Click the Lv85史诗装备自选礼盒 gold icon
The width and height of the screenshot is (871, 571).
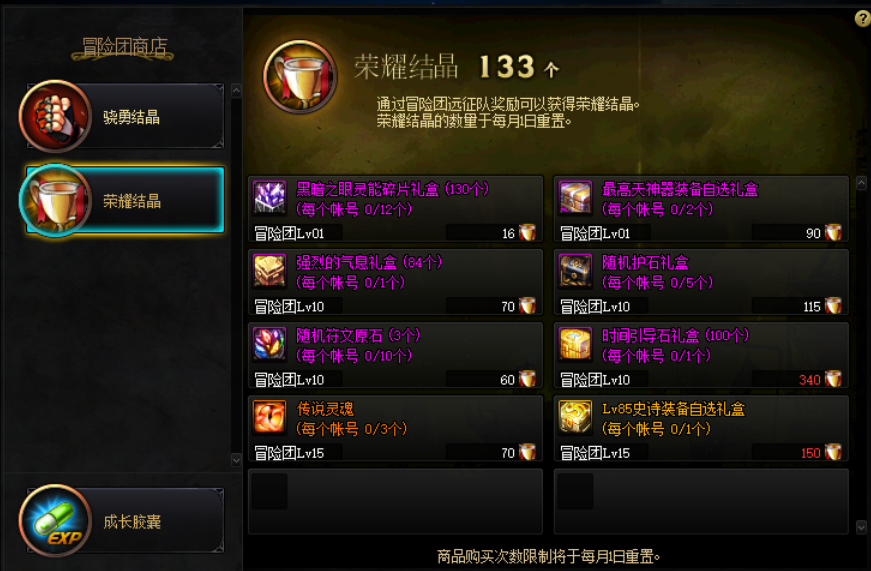tap(575, 418)
